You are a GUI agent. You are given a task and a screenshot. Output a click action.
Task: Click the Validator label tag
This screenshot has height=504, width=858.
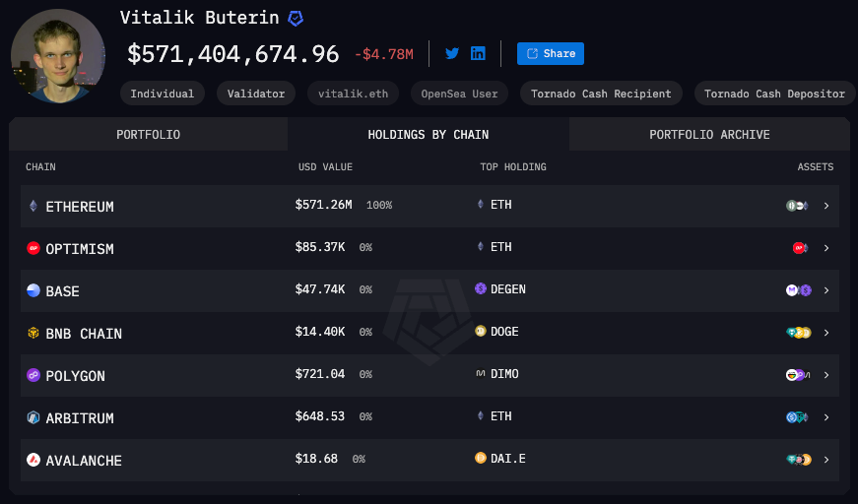pyautogui.click(x=256, y=94)
